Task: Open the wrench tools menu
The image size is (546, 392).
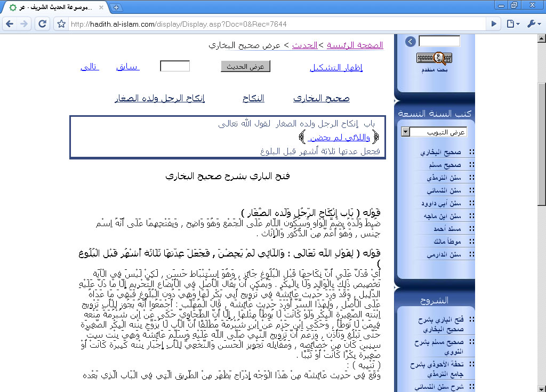Action: click(533, 24)
